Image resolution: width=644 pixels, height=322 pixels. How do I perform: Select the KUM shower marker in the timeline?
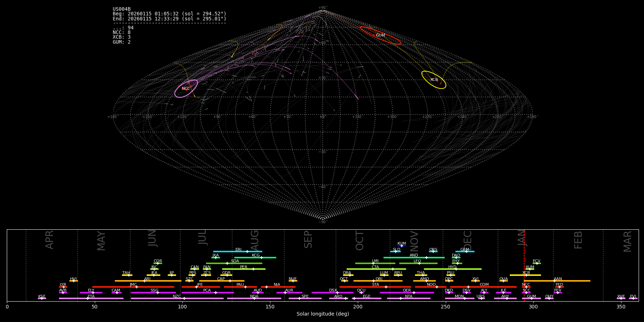pyautogui.click(x=402, y=246)
